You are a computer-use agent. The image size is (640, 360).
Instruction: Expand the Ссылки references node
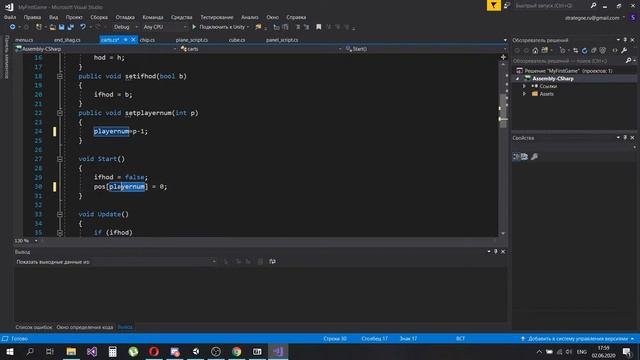[524, 86]
